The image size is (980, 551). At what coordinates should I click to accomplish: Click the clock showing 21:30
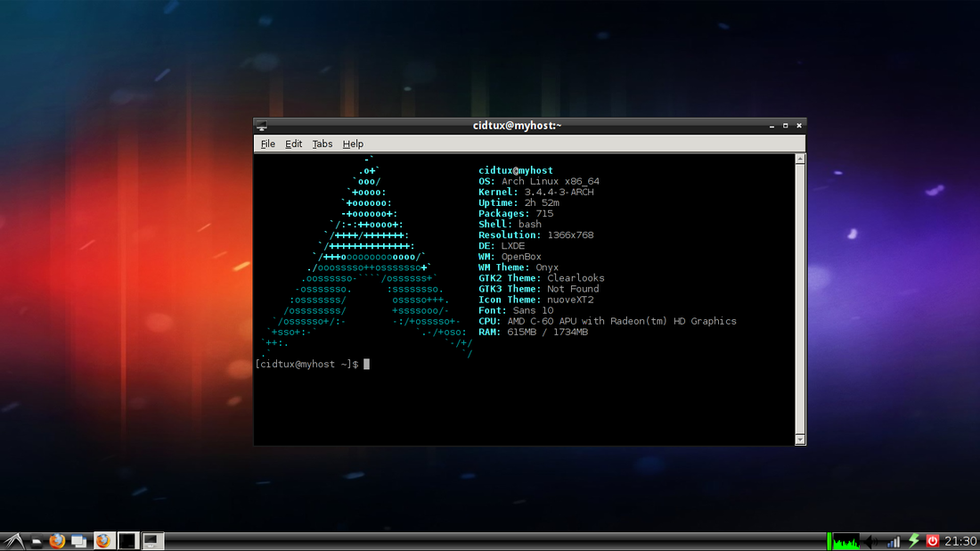(960, 540)
